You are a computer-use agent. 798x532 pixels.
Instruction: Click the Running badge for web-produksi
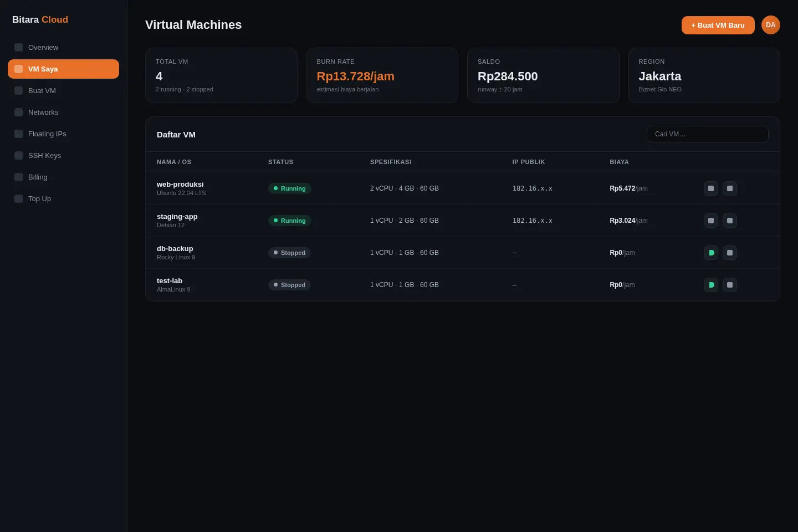[x=290, y=188]
